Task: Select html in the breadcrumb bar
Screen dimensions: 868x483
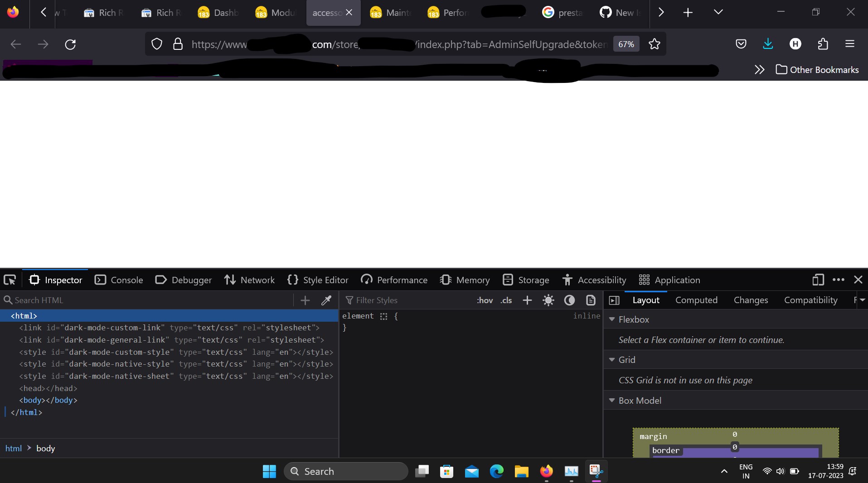Action: click(x=13, y=449)
